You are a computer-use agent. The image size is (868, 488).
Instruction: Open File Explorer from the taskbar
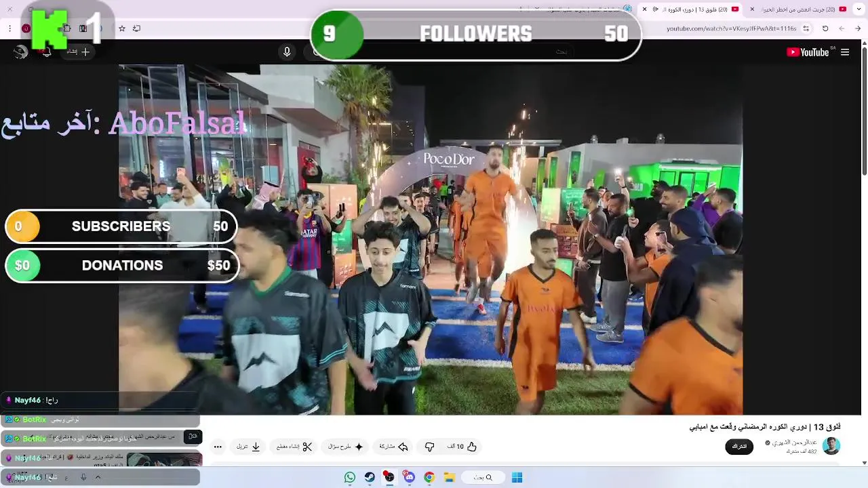(x=449, y=477)
